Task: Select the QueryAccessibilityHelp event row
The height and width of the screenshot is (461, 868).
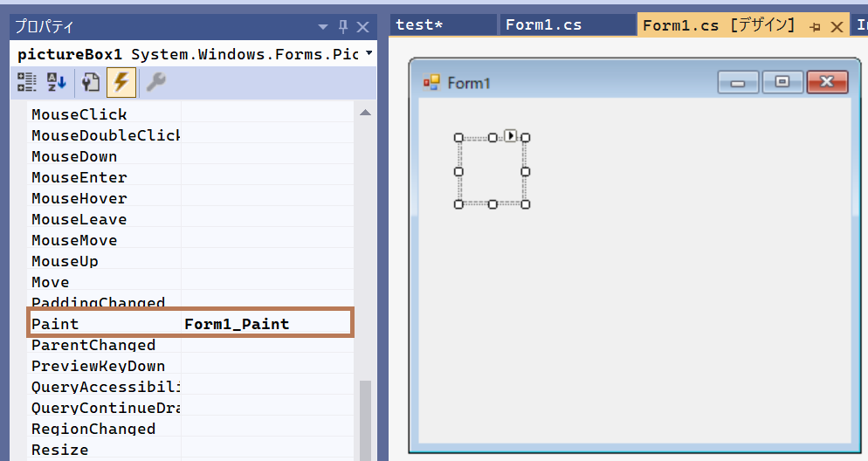Action: pyautogui.click(x=189, y=387)
